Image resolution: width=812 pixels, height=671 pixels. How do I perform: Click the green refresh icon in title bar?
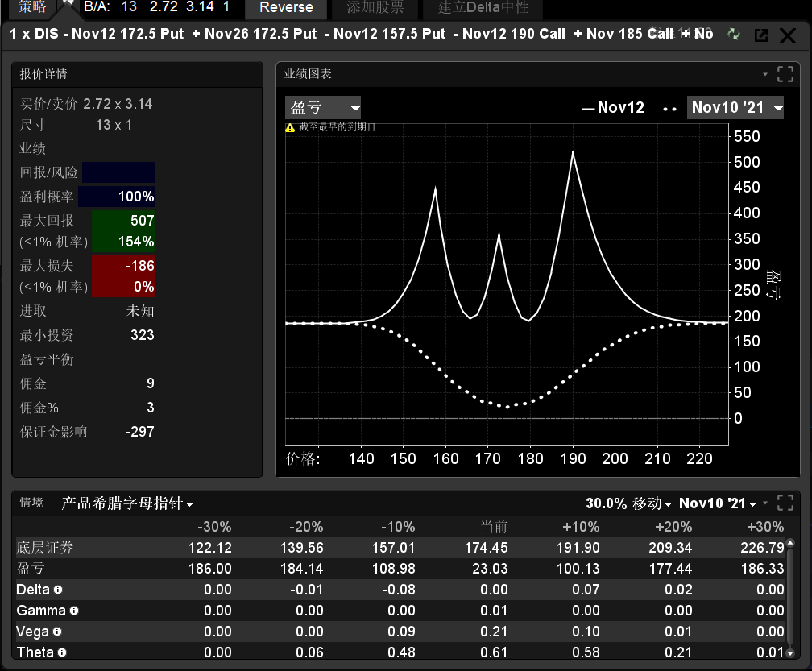pos(733,34)
